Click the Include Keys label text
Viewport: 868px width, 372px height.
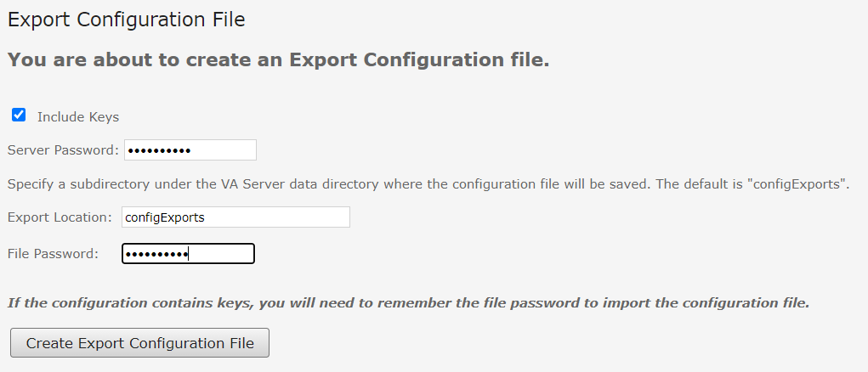point(78,117)
